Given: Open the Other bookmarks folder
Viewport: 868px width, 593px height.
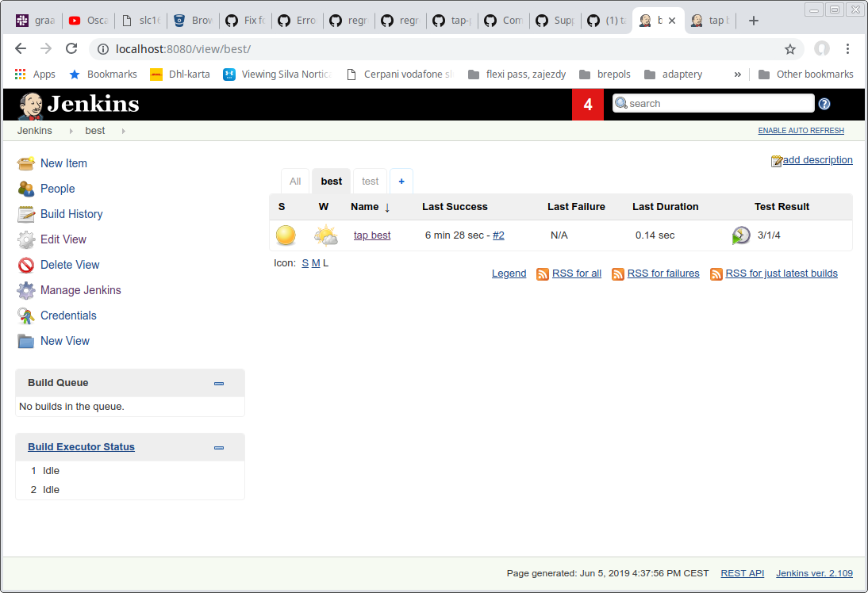Looking at the screenshot, I should tap(806, 75).
